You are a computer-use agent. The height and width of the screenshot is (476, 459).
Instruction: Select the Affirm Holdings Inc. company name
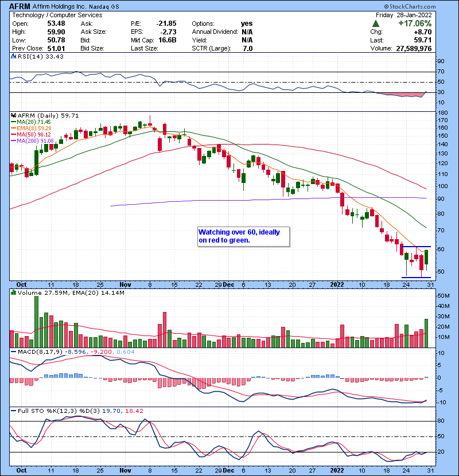59,6
